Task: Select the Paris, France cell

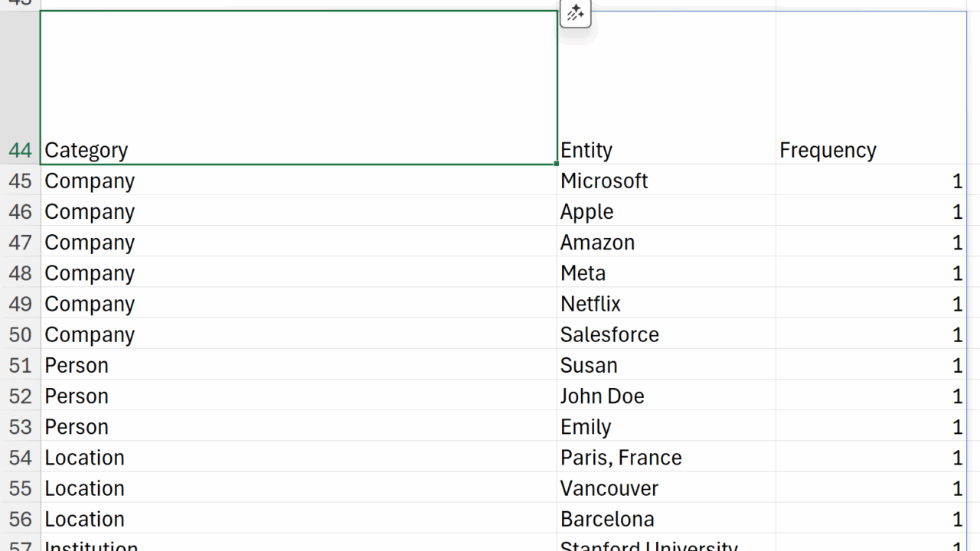Action: pyautogui.click(x=666, y=457)
